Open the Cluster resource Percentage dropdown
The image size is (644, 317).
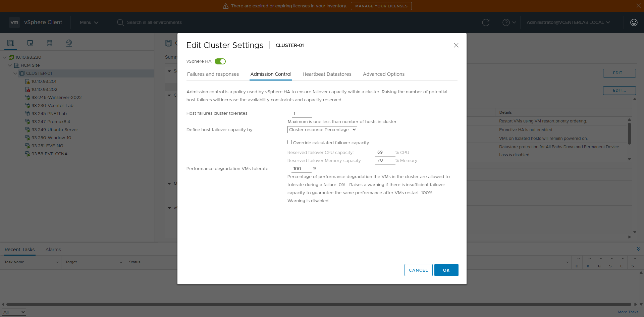[x=322, y=129]
